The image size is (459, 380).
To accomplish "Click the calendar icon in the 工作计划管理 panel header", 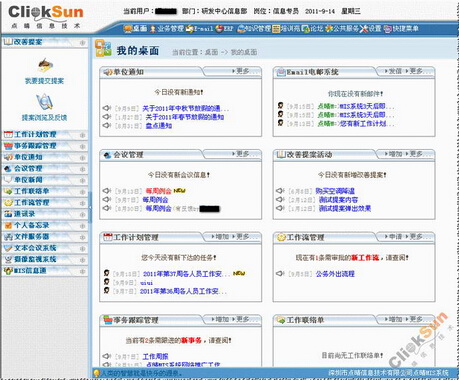I will [108, 237].
